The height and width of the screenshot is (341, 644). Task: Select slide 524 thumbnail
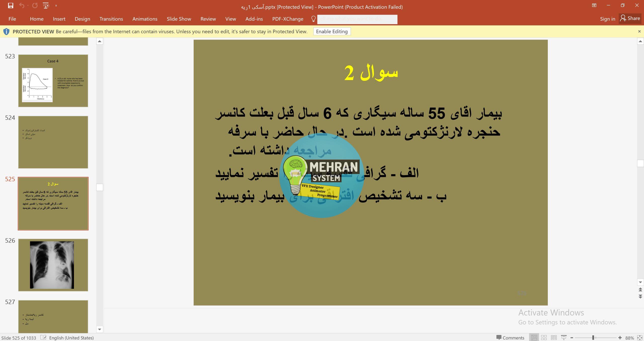click(53, 142)
